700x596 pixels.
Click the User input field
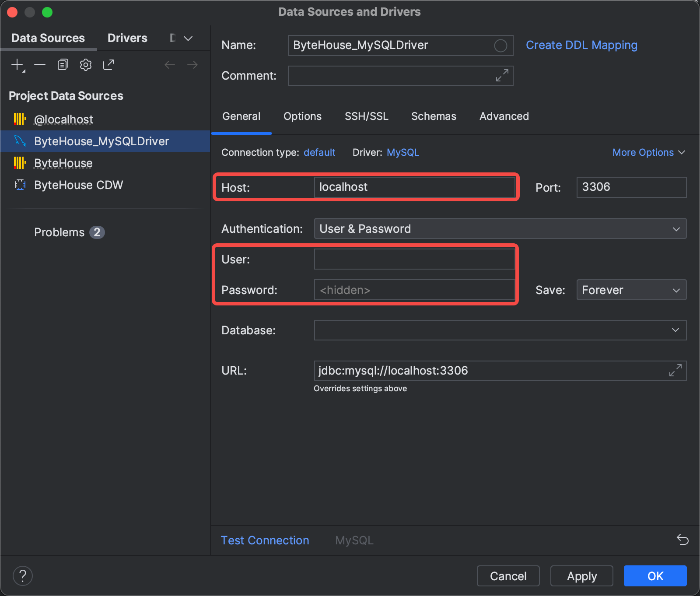click(x=414, y=259)
